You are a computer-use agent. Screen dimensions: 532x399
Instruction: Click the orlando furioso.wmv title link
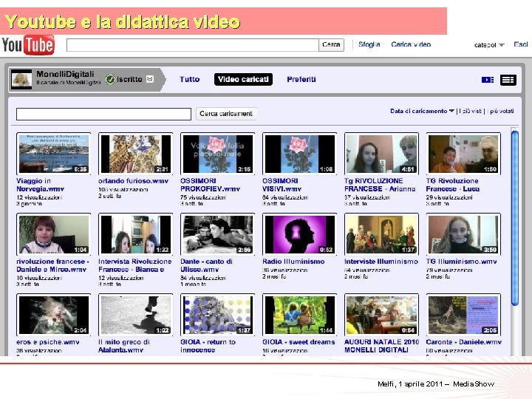point(133,181)
